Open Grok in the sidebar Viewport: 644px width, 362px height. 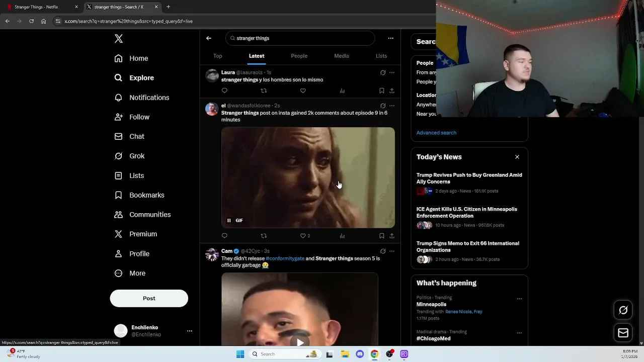click(x=129, y=156)
